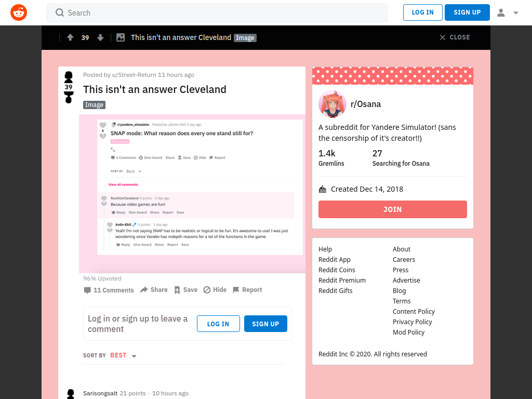Click the search magnifier icon
Viewport: 532px width, 399px height.
tap(60, 12)
